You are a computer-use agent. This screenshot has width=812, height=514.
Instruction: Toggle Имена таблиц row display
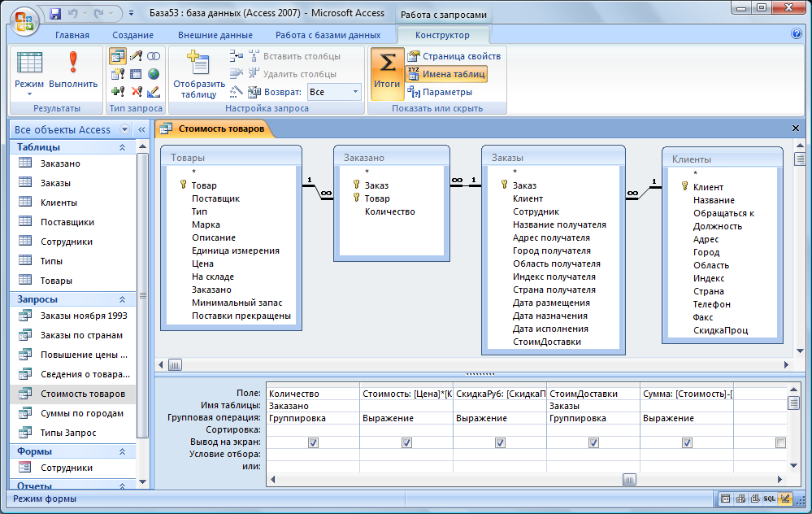[446, 74]
